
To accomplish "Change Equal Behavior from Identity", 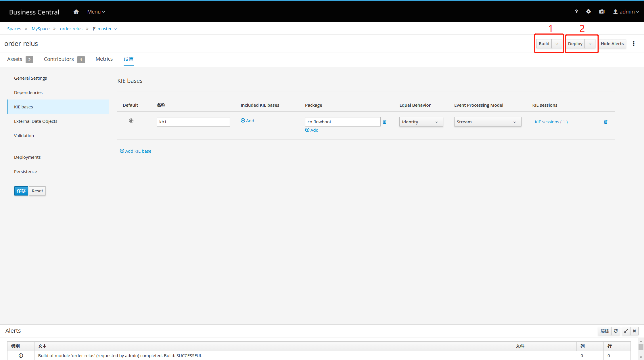I will tap(421, 122).
